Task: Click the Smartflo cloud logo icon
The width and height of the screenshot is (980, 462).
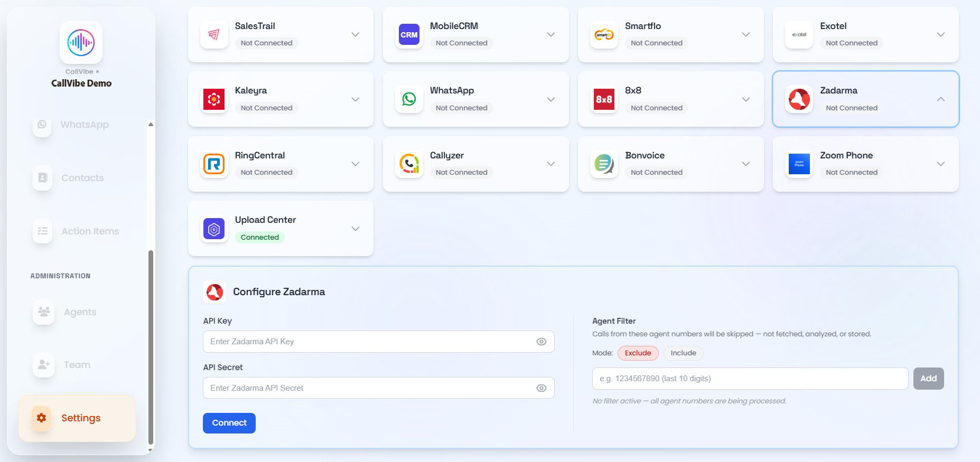Action: click(604, 35)
